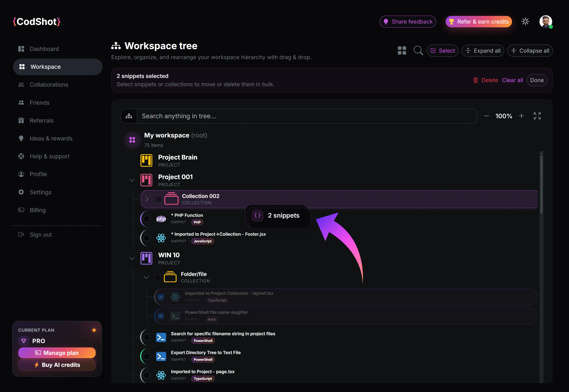
Task: Click the React icon of layout.tsx
Action: 175,297
